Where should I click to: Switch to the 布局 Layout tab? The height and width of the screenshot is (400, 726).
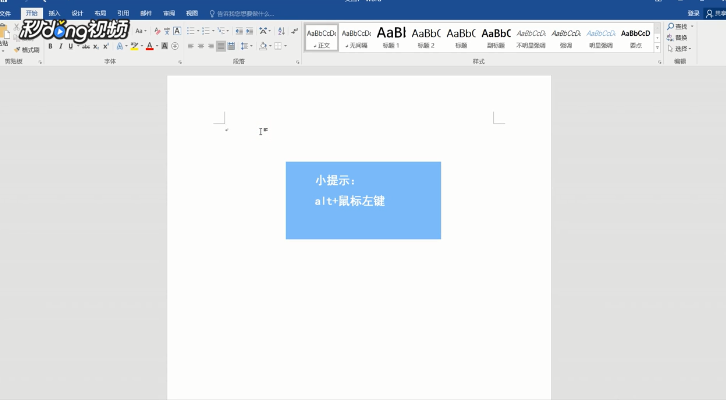pos(100,13)
